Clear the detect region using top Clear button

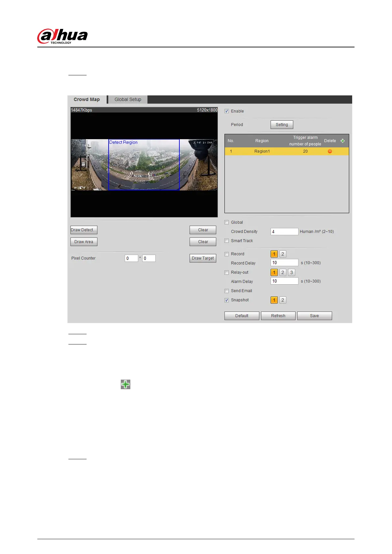click(203, 230)
